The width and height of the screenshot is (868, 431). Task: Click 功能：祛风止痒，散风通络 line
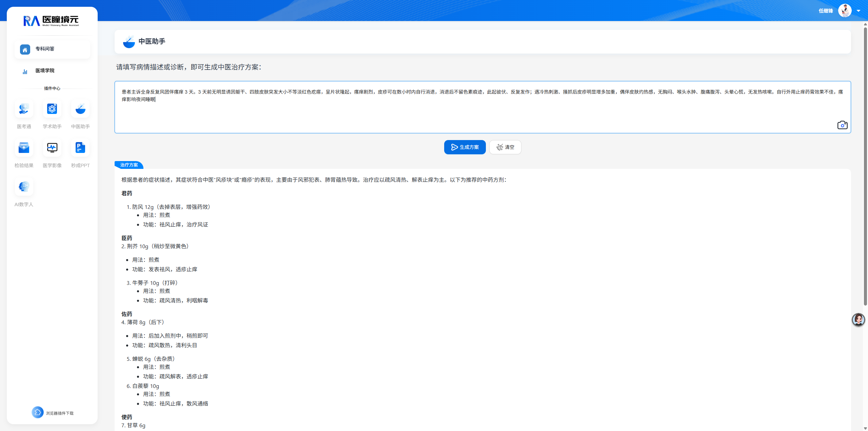[x=176, y=404]
